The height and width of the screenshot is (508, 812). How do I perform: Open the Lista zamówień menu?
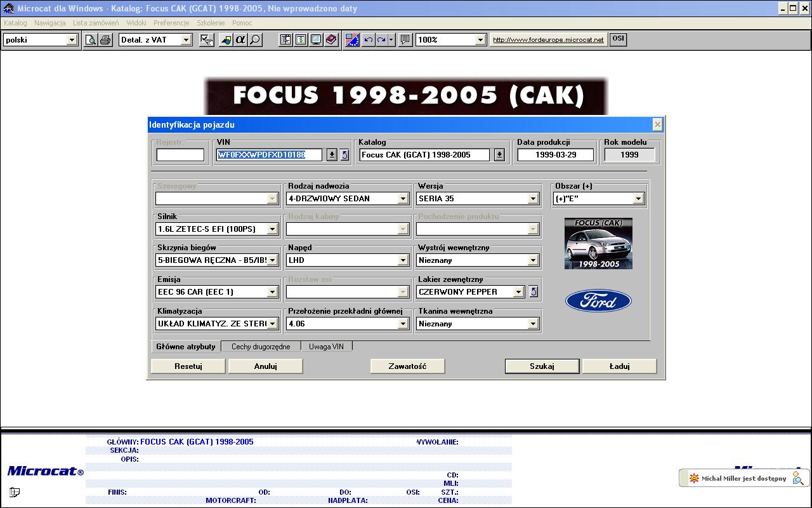point(96,23)
